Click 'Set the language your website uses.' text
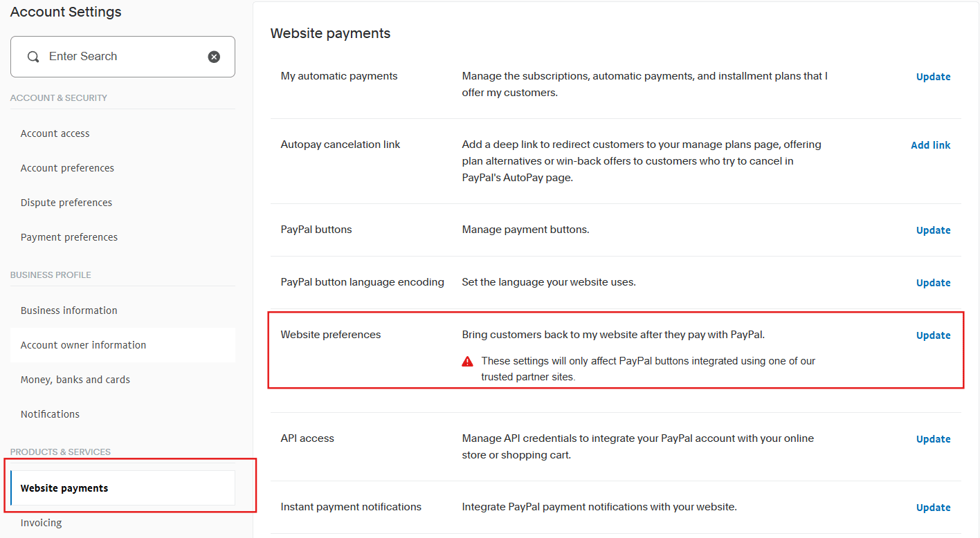This screenshot has width=980, height=538. (x=549, y=282)
